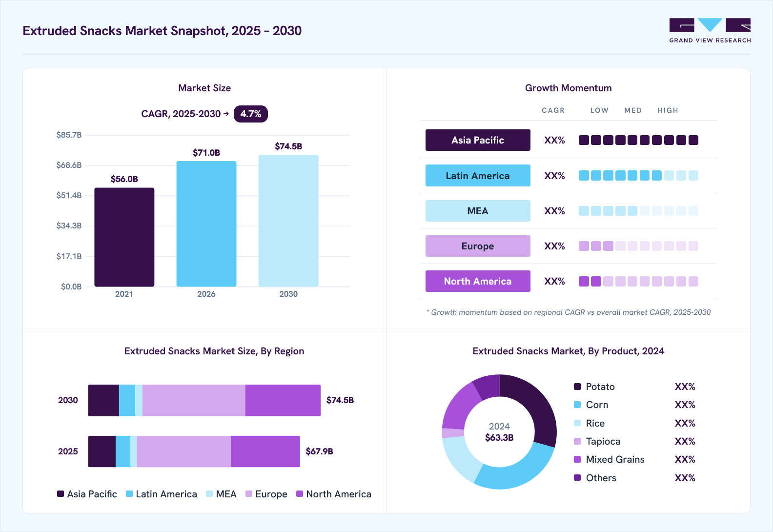773x532 pixels.
Task: Click the Europe momentum indicator bar
Action: [x=638, y=246]
